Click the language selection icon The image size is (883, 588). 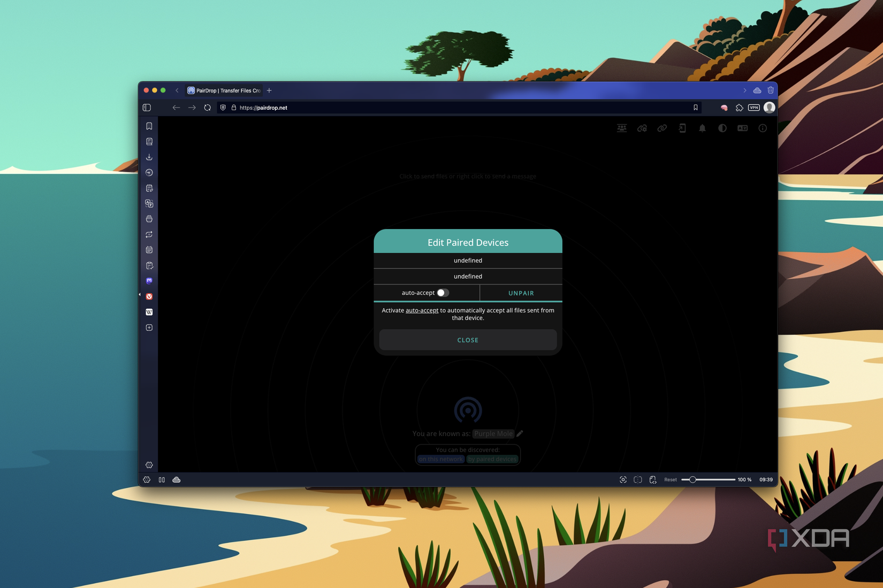coord(742,128)
